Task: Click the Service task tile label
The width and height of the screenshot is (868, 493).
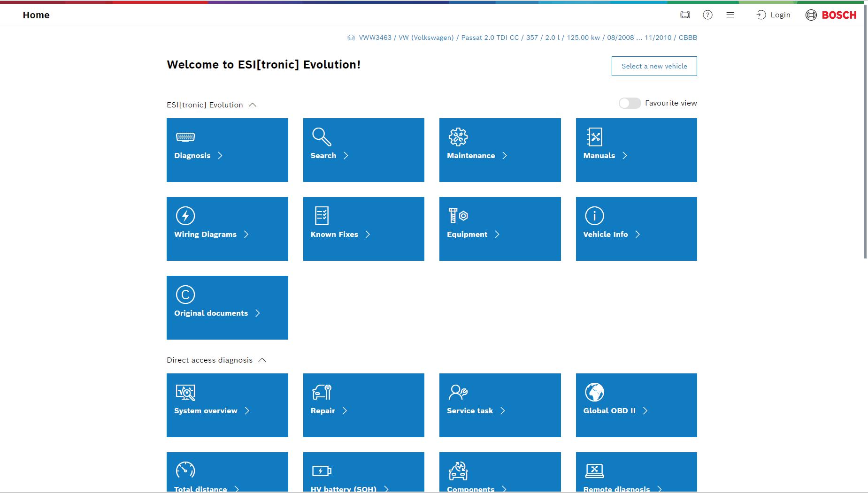Action: click(470, 411)
